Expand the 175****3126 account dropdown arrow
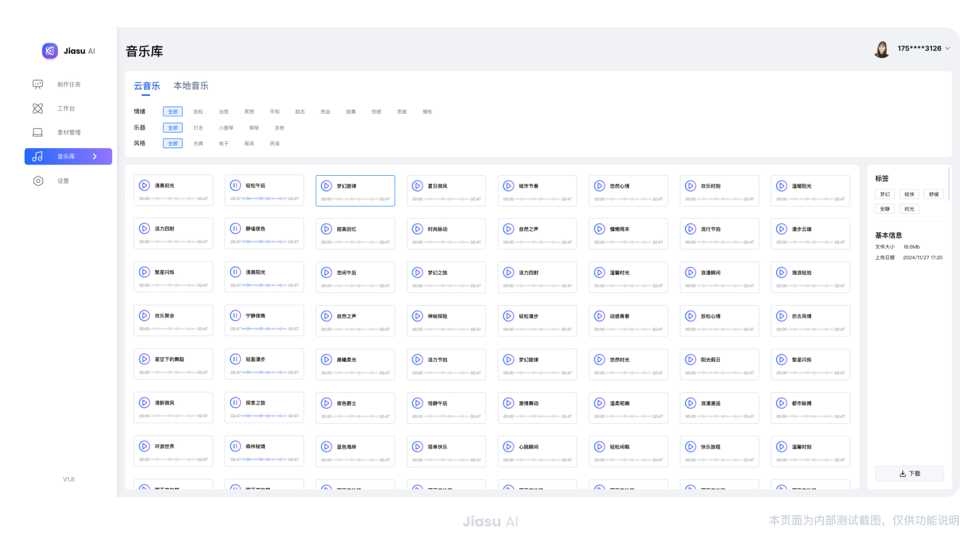Viewport: 980px width, 550px height. coord(947,48)
